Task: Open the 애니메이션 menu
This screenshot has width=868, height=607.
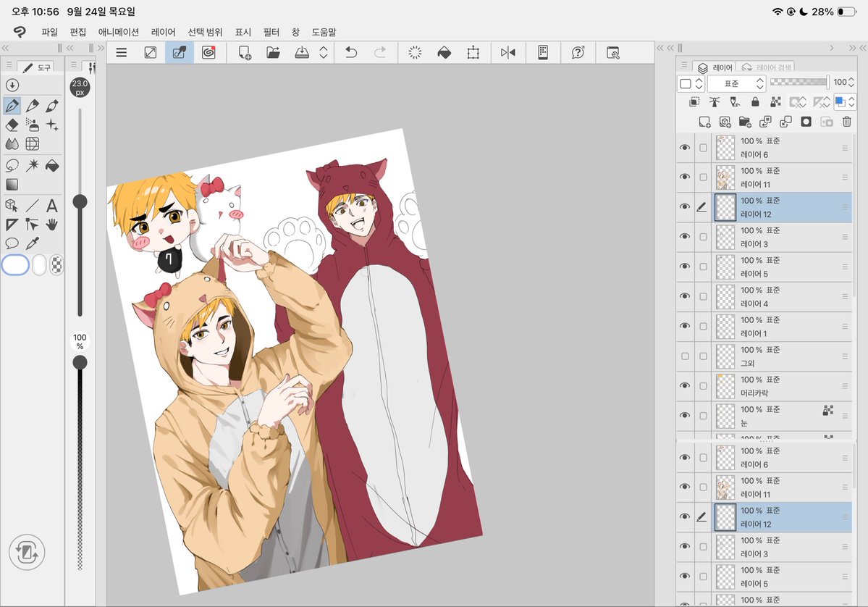Action: coord(119,32)
